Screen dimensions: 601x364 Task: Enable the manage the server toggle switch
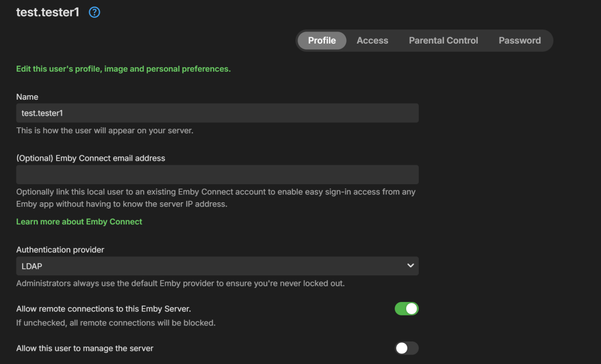point(406,348)
